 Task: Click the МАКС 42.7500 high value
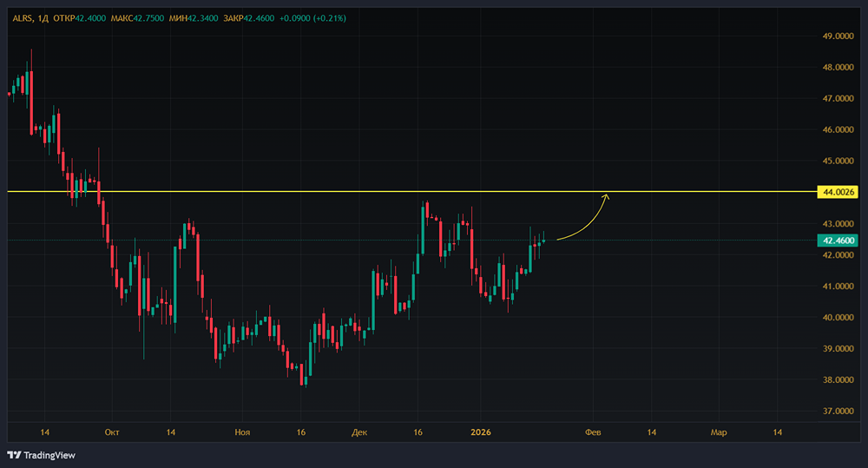[x=137, y=18]
